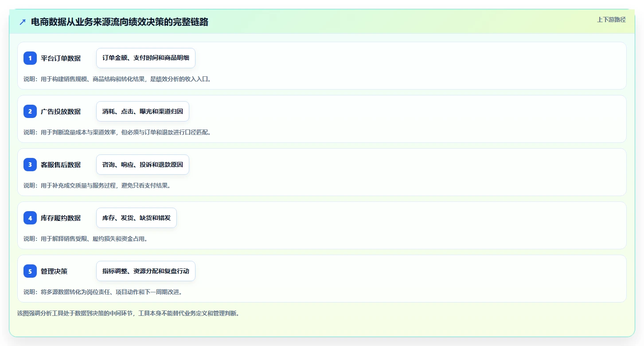Viewport: 644px width, 346px height.
Task: Click the title 电商数据从业务来源流向绩效决策的完整链路
Action: pos(120,22)
